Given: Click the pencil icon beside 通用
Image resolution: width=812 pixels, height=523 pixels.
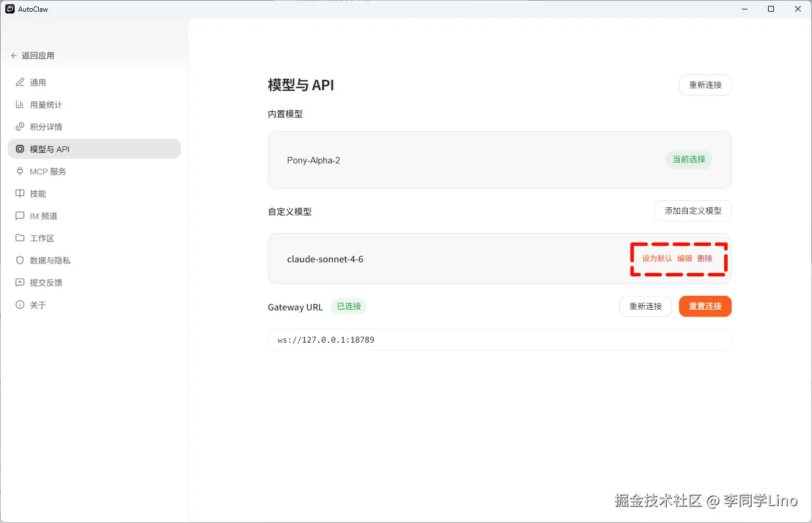Looking at the screenshot, I should 20,83.
